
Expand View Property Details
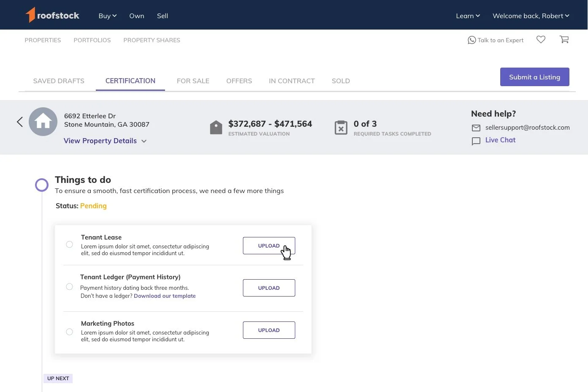[105, 141]
